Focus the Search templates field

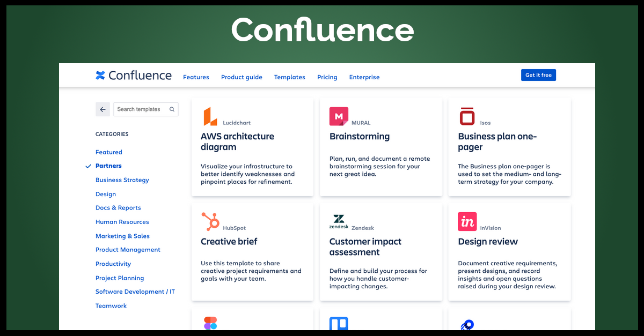pyautogui.click(x=146, y=109)
